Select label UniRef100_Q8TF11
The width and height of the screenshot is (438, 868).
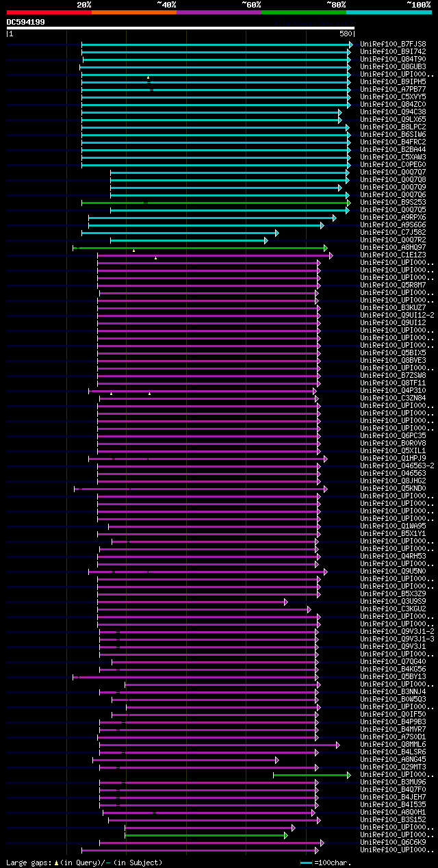pyautogui.click(x=393, y=383)
